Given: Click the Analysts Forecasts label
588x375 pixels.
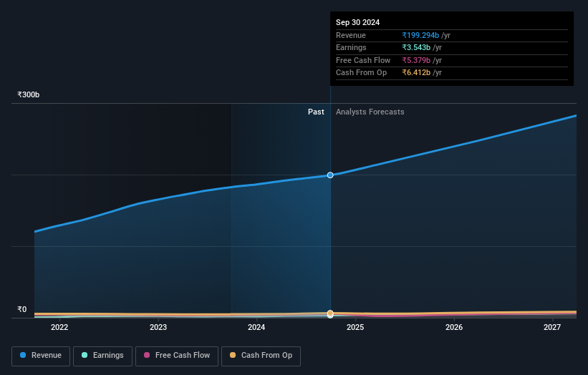Looking at the screenshot, I should (x=370, y=112).
